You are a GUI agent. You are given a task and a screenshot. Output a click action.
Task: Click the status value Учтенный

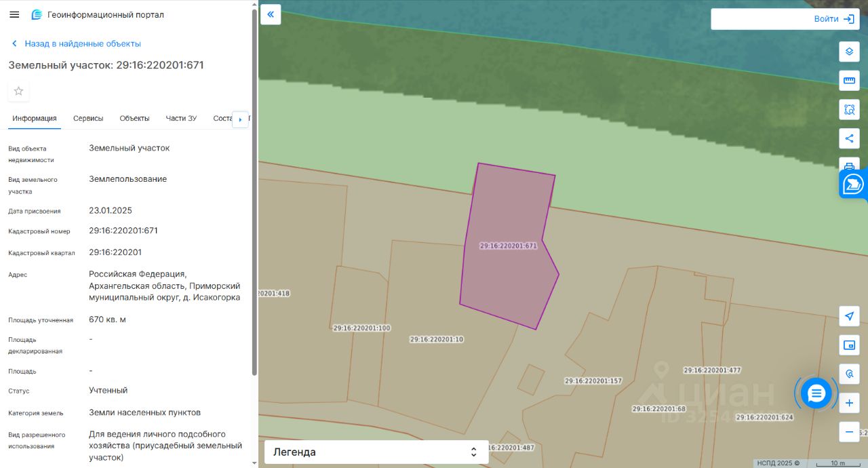coord(108,391)
